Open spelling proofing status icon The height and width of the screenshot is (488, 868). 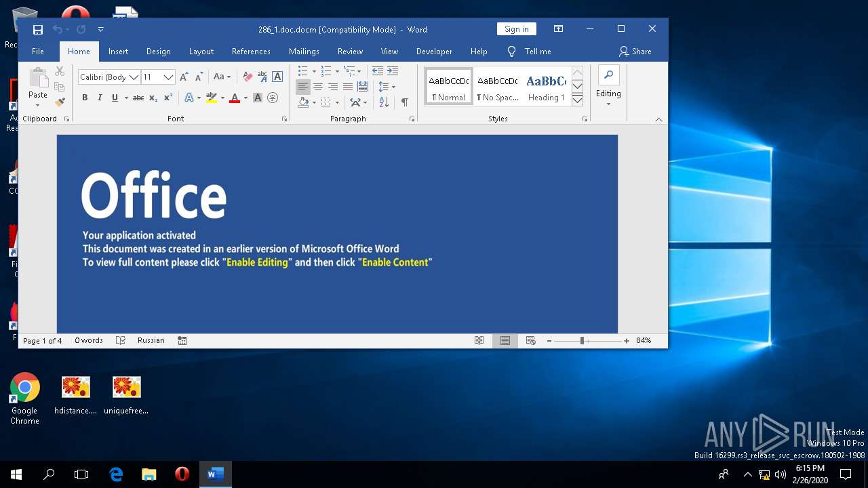[x=121, y=340]
